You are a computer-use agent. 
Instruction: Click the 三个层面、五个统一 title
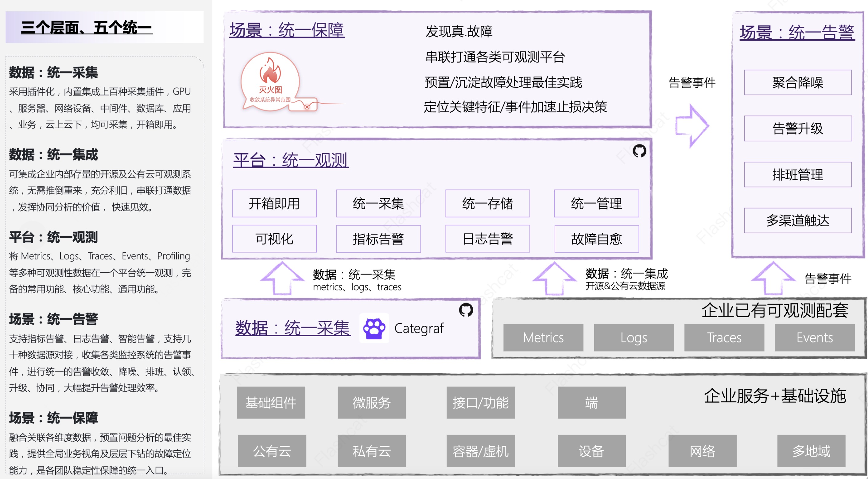tap(87, 28)
